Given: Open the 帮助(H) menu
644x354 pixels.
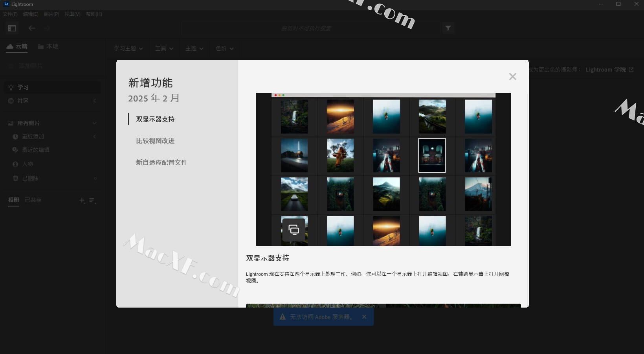Looking at the screenshot, I should 94,14.
